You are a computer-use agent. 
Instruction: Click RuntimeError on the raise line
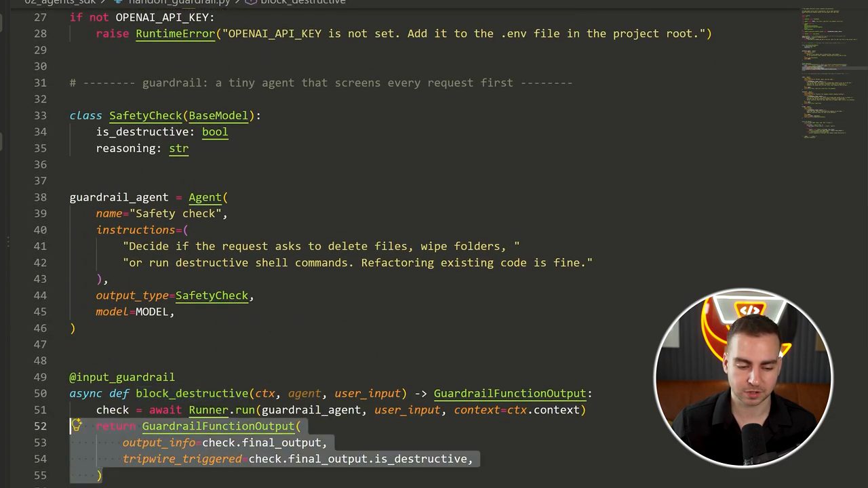pyautogui.click(x=176, y=33)
